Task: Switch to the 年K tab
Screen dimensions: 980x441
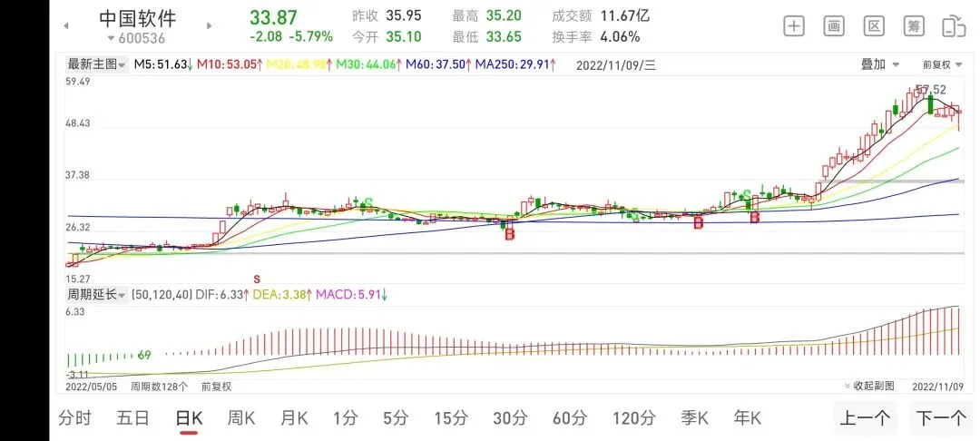Action: click(x=747, y=418)
